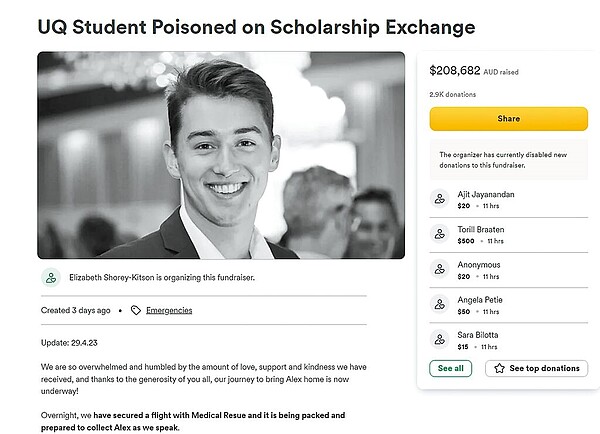Open the See all donations list
The height and width of the screenshot is (434, 600).
click(x=451, y=368)
